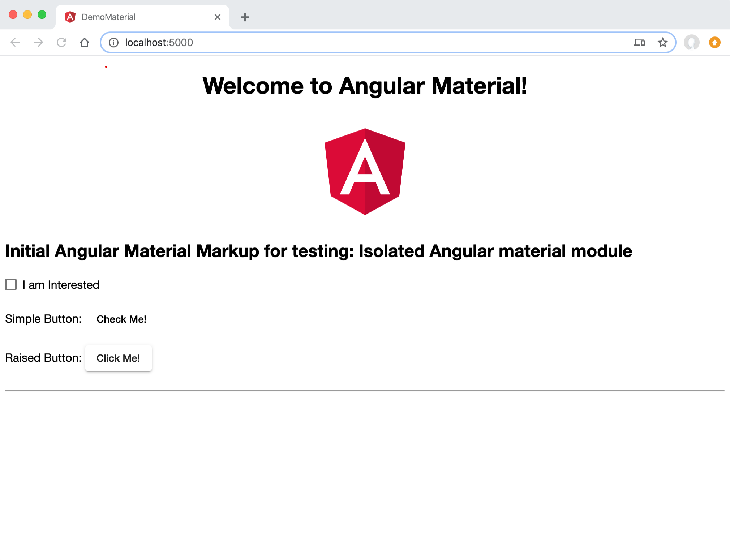The height and width of the screenshot is (560, 730).
Task: Click the browser back arrow
Action: click(x=15, y=43)
